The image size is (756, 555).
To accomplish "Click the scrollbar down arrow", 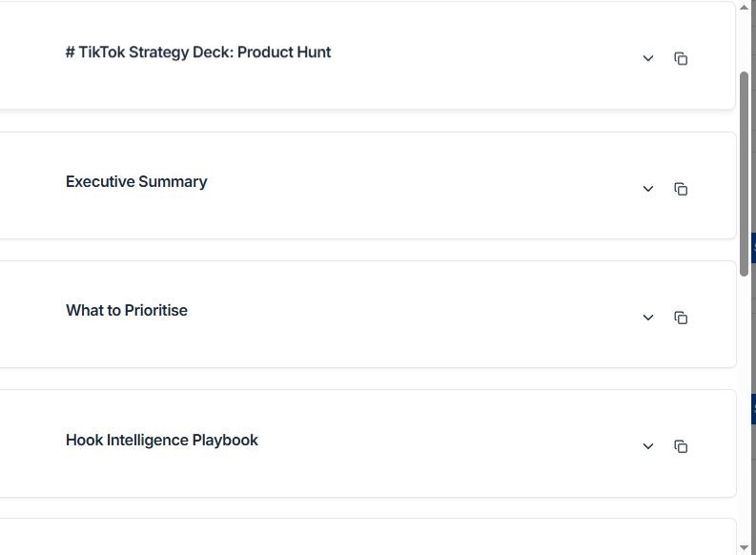I will tap(745, 547).
